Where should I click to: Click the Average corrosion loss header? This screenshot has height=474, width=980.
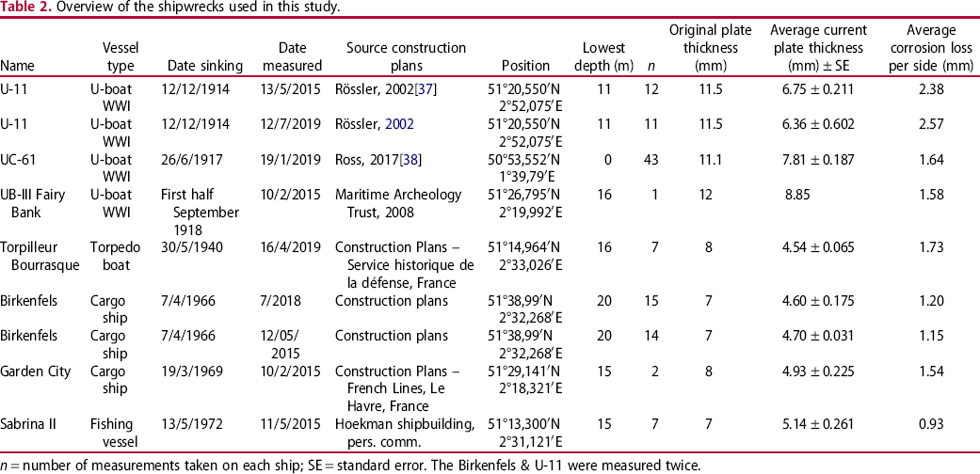click(x=933, y=48)
